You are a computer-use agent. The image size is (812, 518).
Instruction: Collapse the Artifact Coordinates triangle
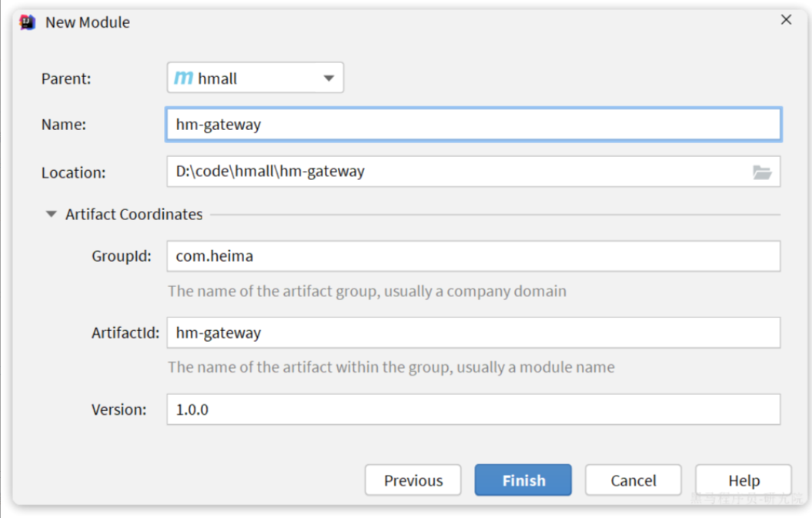click(52, 215)
